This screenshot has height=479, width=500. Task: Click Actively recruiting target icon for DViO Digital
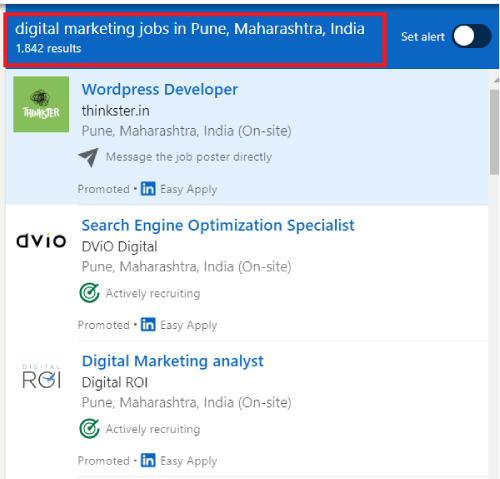(x=89, y=293)
